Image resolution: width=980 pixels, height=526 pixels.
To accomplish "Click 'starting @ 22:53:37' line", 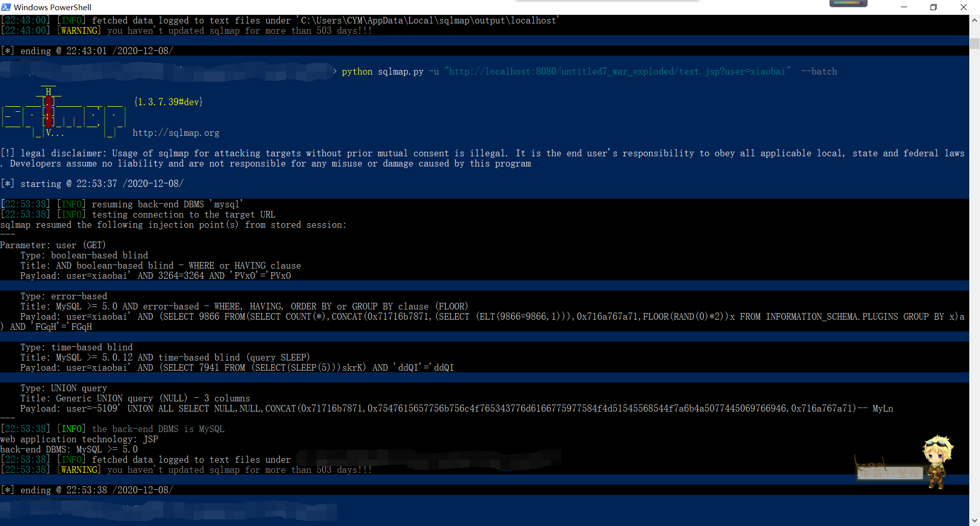I will point(92,184).
